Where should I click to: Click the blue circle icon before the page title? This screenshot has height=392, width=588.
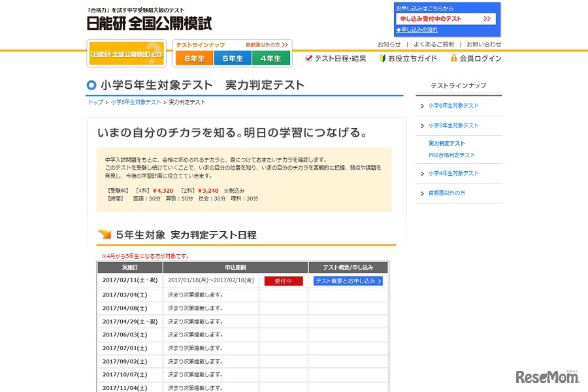(91, 85)
